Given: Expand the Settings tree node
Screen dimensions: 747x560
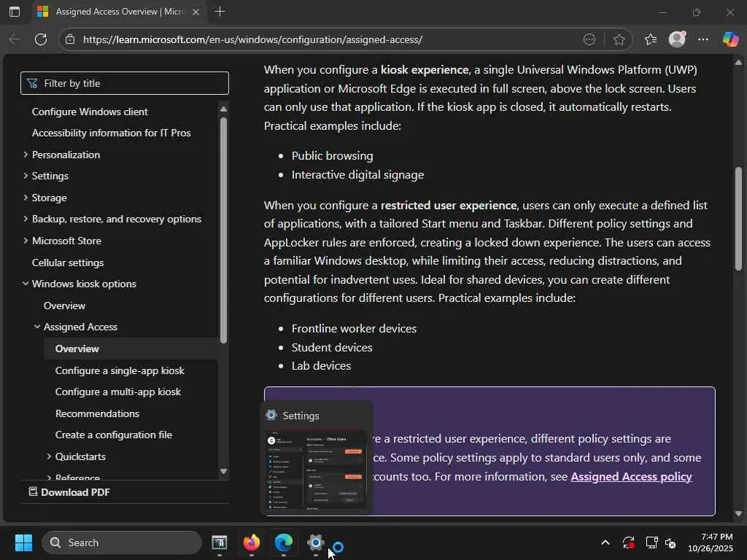Looking at the screenshot, I should 26,176.
